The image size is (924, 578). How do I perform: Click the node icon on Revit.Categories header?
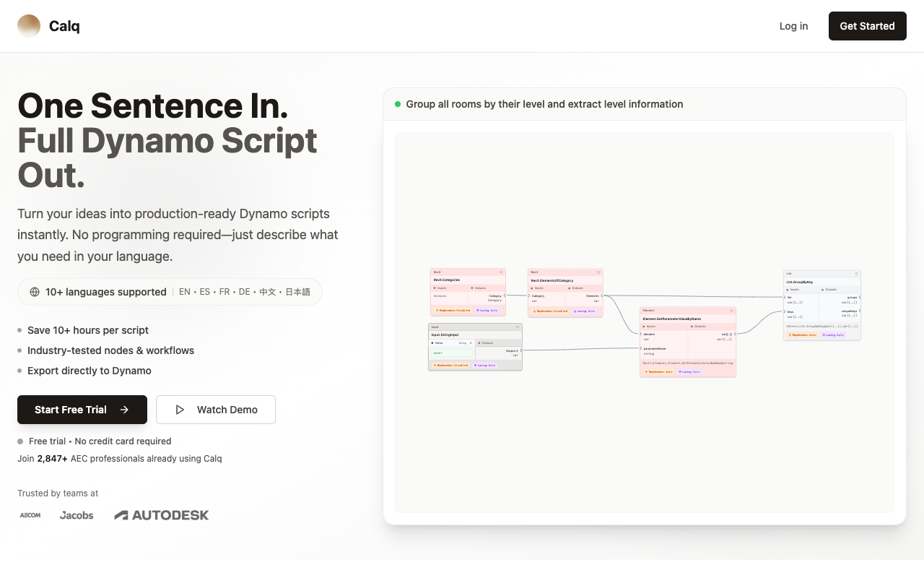click(501, 272)
